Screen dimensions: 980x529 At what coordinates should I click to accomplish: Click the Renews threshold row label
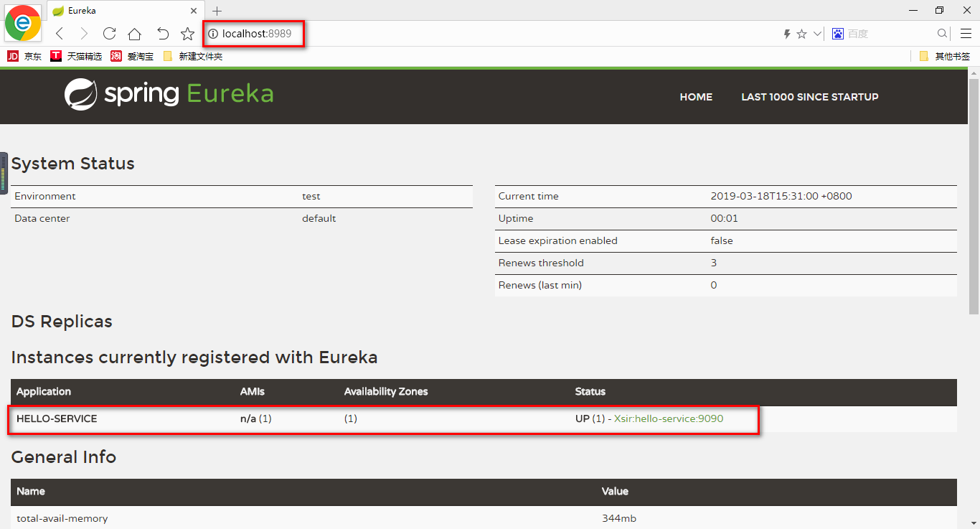(541, 263)
